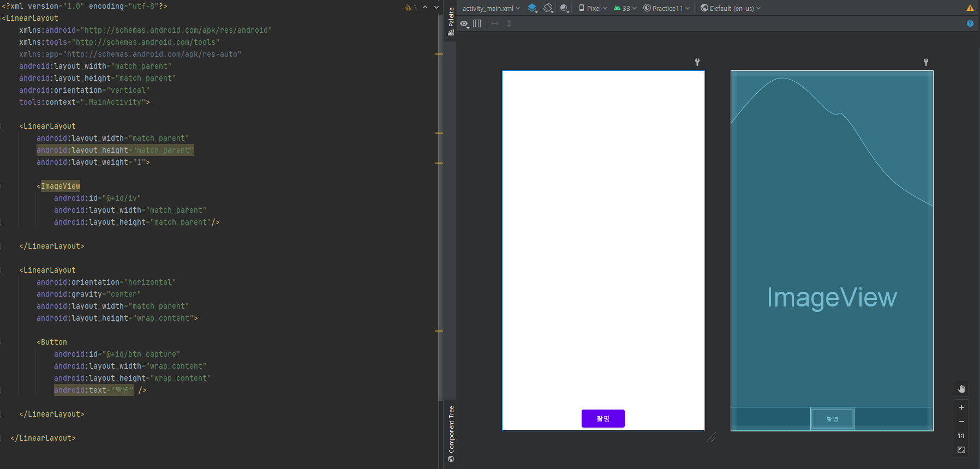Open the Practice11 theme dropdown

tap(667, 8)
